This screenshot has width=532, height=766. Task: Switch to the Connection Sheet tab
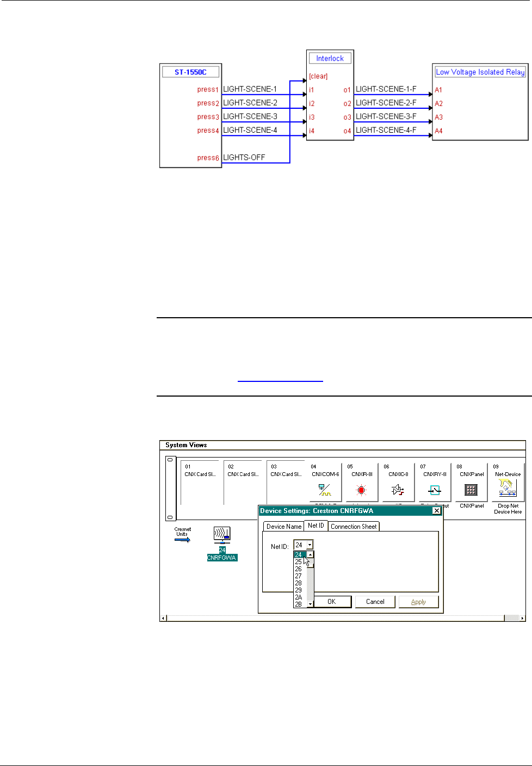(x=354, y=527)
